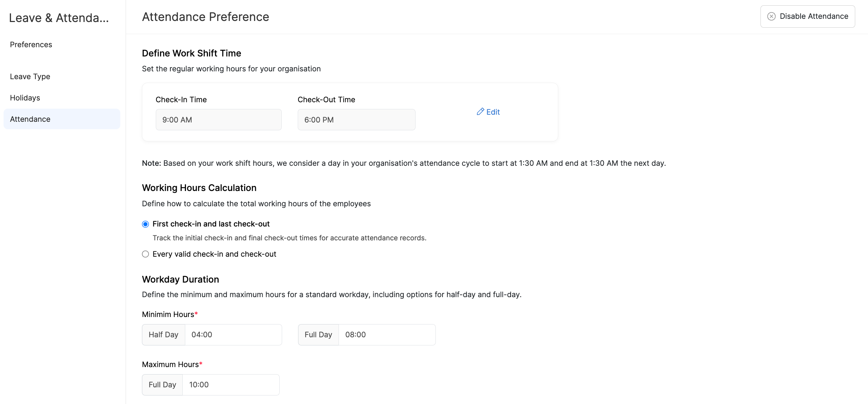Click the Full Day label under Maximum Hours
The image size is (868, 404).
162,385
